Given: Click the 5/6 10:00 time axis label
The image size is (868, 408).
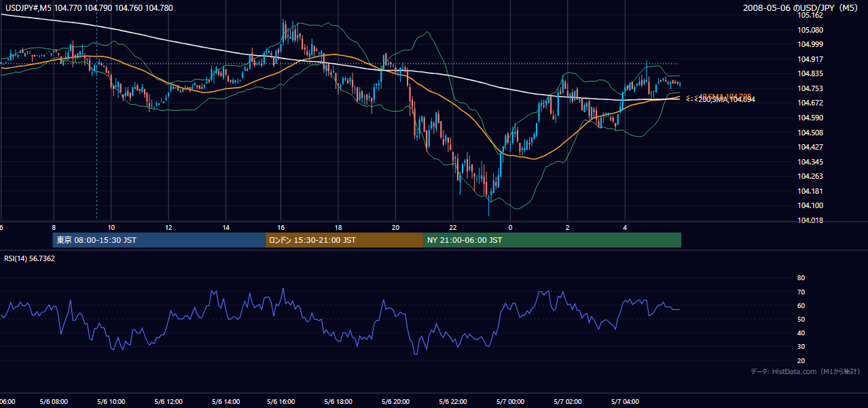Looking at the screenshot, I should click(110, 402).
